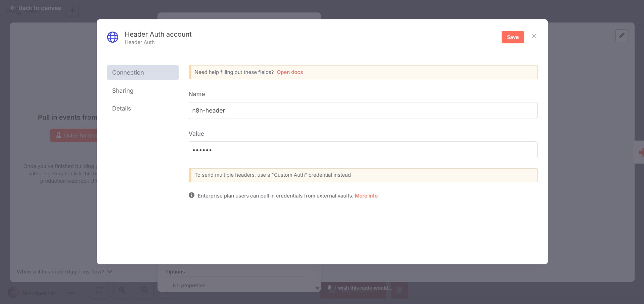This screenshot has width=644, height=304.
Task: Click the plus add tab icon
Action: (72, 10)
